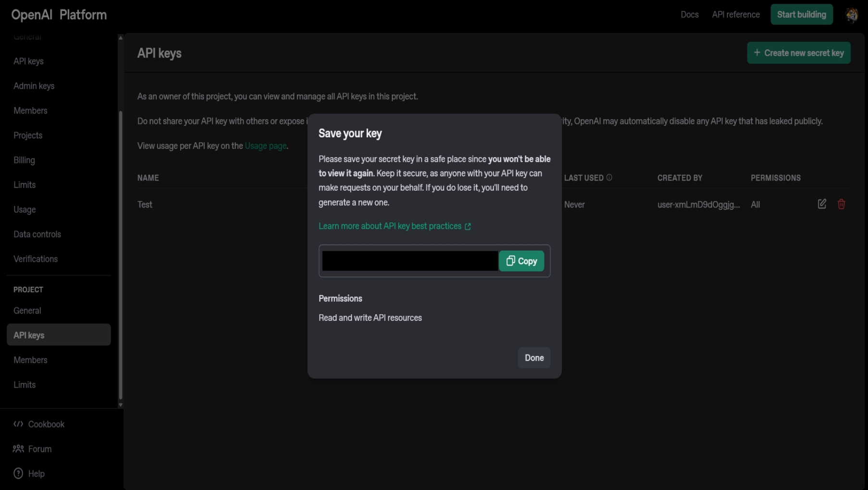Click the NAME column header
Image resolution: width=868 pixels, height=490 pixels.
(x=148, y=178)
